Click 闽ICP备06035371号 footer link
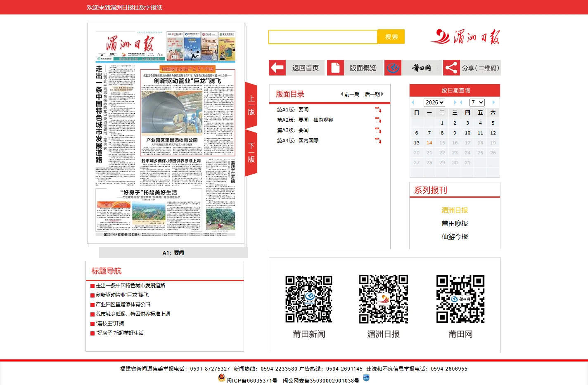The width and height of the screenshot is (588, 385). pos(252,380)
